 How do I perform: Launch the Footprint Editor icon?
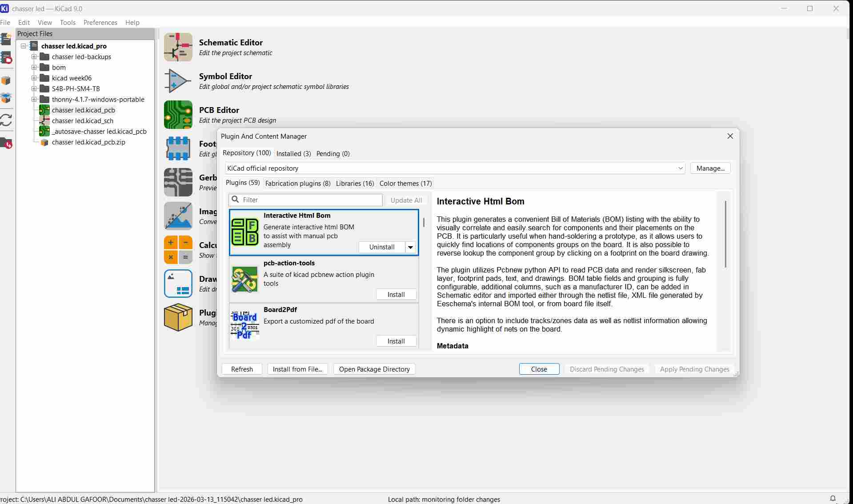click(178, 148)
